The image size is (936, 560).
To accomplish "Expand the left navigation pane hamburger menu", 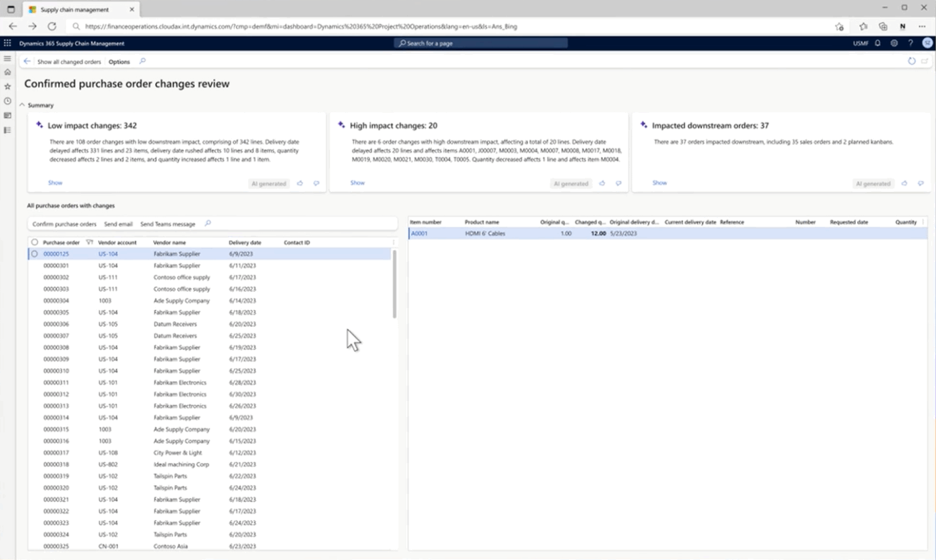I will [x=7, y=59].
